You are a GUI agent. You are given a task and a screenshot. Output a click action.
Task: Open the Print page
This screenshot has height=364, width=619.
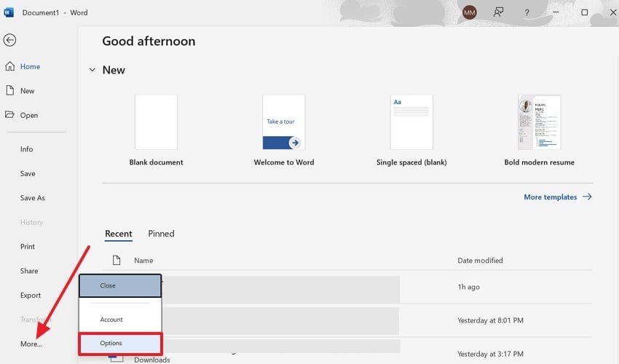coord(28,246)
